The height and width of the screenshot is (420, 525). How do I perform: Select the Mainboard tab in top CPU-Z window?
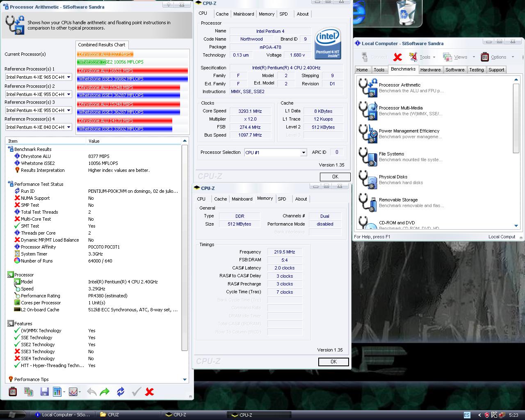click(244, 14)
